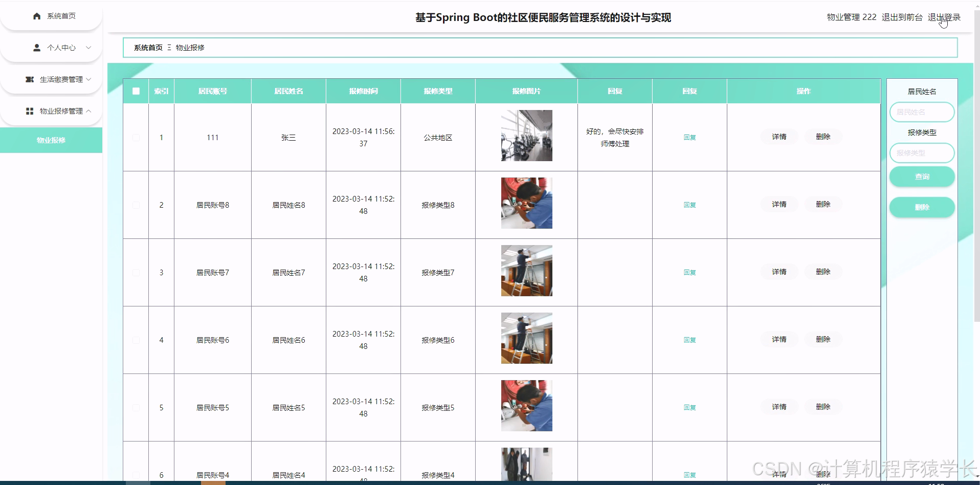
Task: Open the 系统首页 sidebar menu
Action: tap(51, 16)
